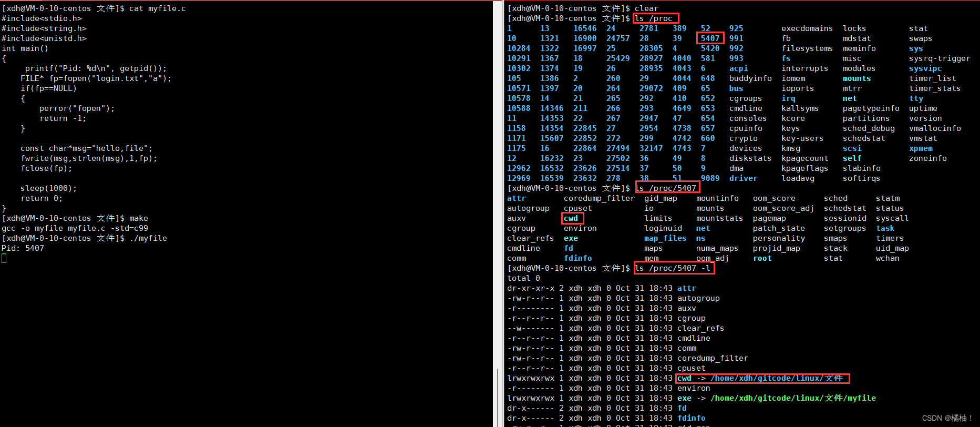Click the 'exe -> .../文件/myfile' symlink line
The image size is (980, 427).
coord(777,398)
